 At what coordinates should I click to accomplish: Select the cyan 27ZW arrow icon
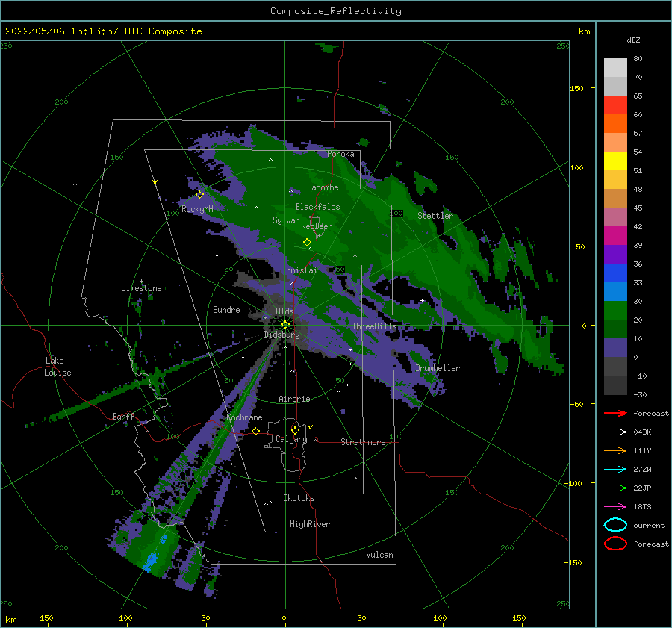click(615, 470)
